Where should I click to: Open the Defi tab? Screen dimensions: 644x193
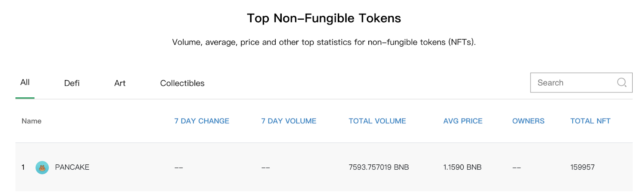point(72,83)
